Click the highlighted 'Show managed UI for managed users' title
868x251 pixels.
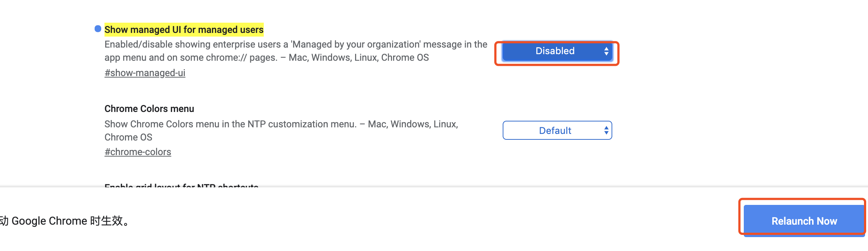(184, 30)
